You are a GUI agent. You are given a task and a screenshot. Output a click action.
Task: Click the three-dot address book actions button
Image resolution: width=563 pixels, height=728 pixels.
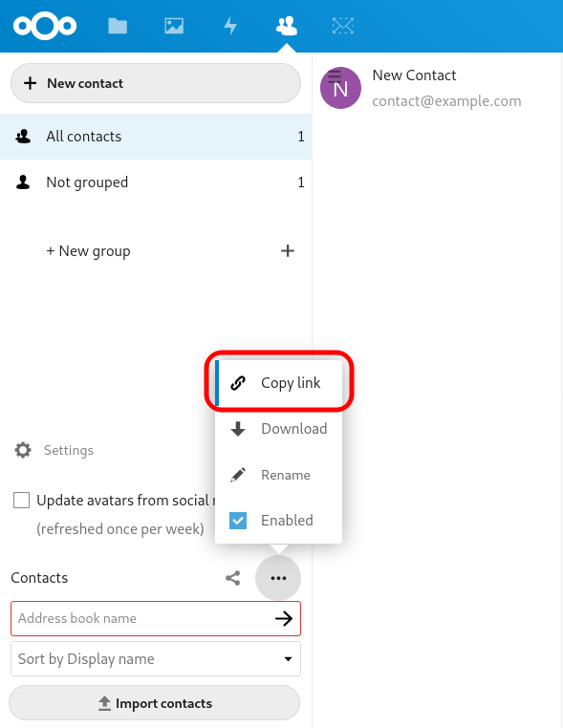(278, 578)
